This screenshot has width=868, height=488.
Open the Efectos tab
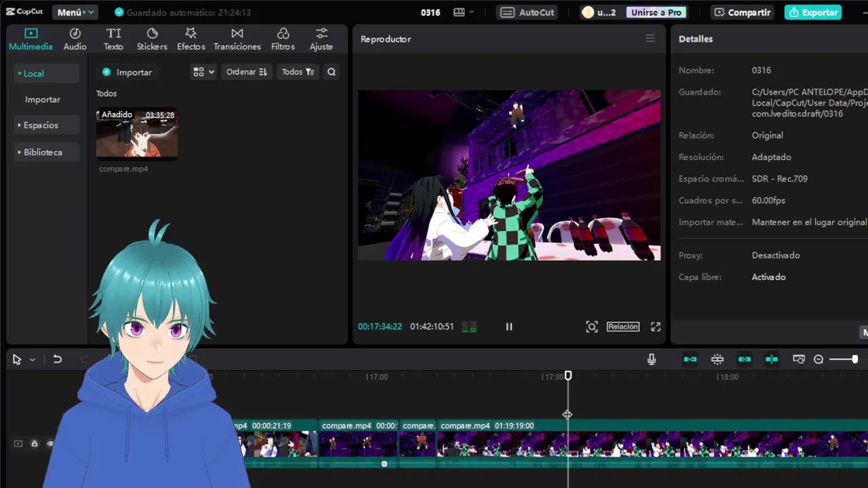(x=191, y=39)
